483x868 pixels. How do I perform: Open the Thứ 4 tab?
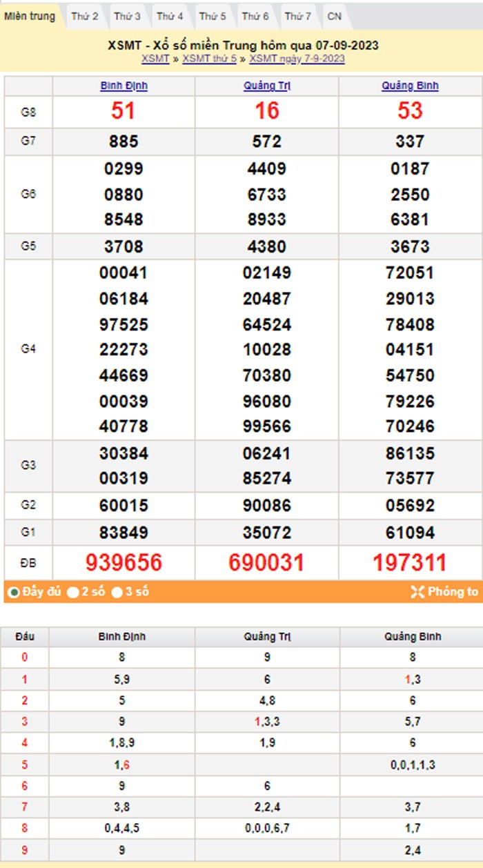pyautogui.click(x=170, y=16)
